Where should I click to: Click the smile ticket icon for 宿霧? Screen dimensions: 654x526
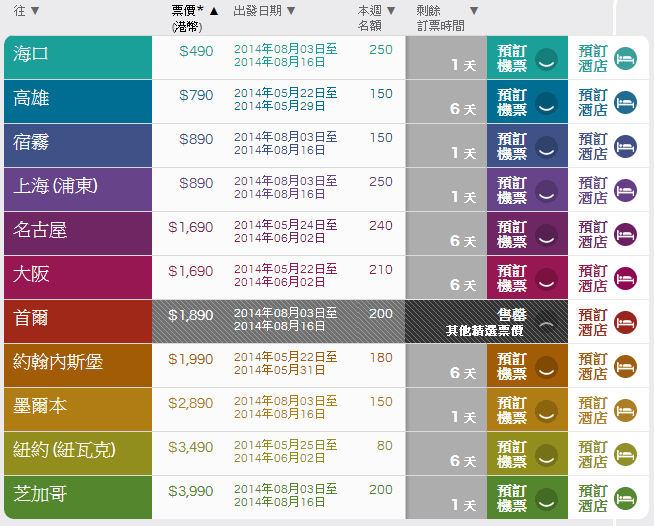click(546, 147)
